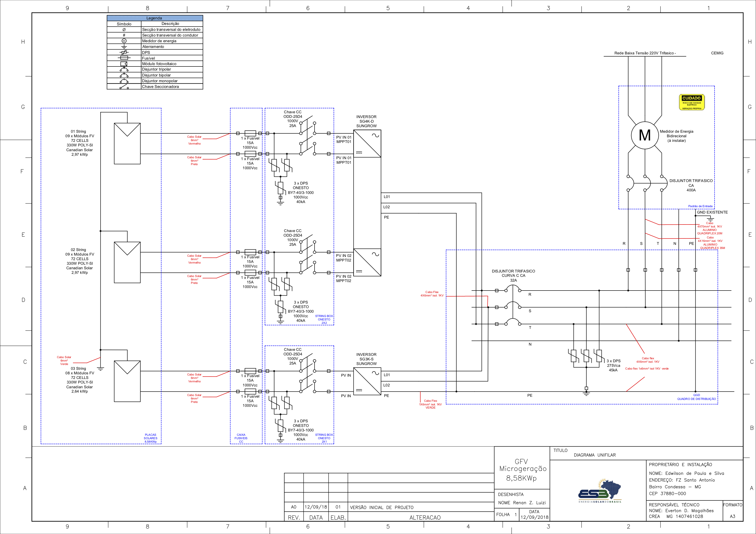Select the Fusível symbol in the legend
Screen dimensions: 756x534
point(124,58)
